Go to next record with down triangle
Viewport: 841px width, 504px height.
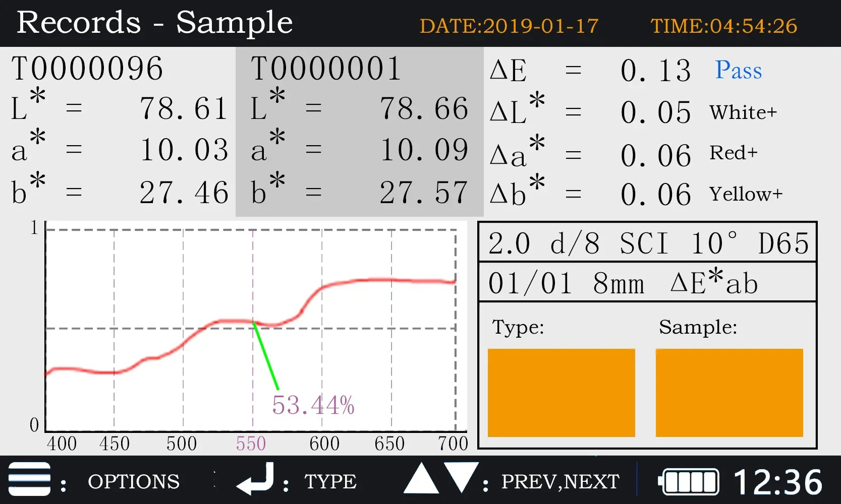(461, 478)
